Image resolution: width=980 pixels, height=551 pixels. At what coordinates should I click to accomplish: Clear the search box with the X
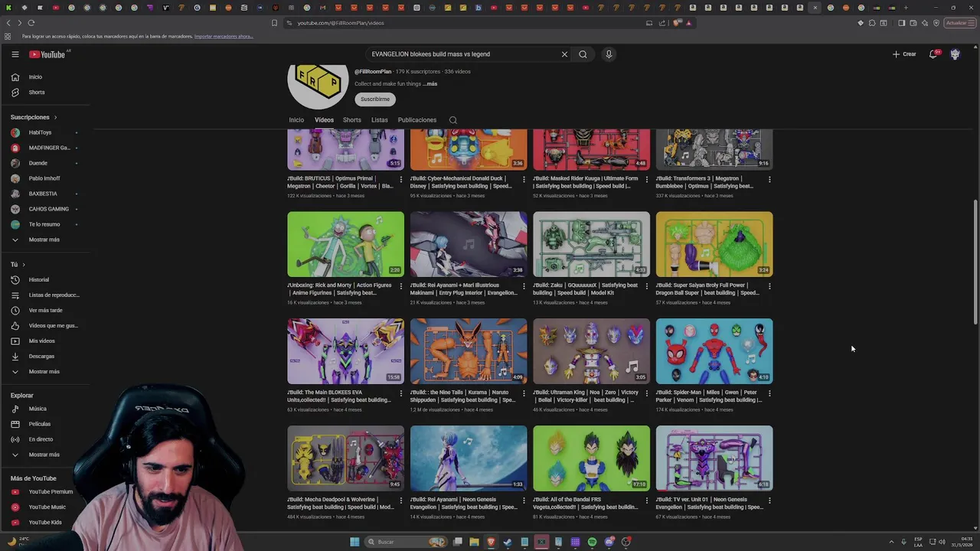point(564,54)
